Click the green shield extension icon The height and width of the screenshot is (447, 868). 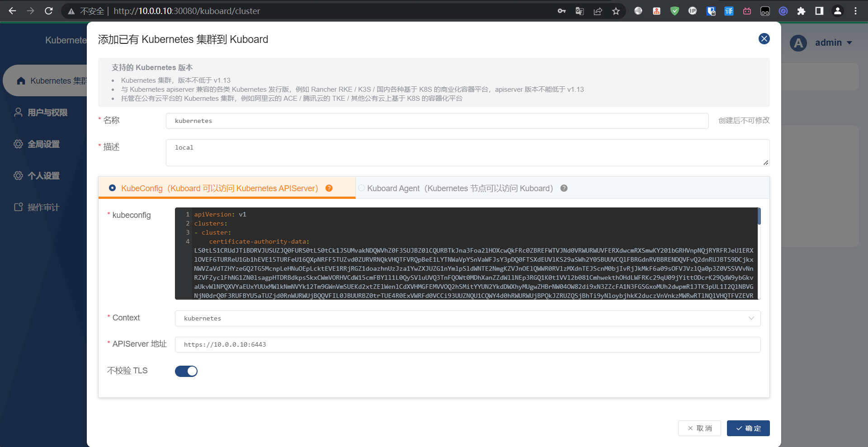point(675,11)
